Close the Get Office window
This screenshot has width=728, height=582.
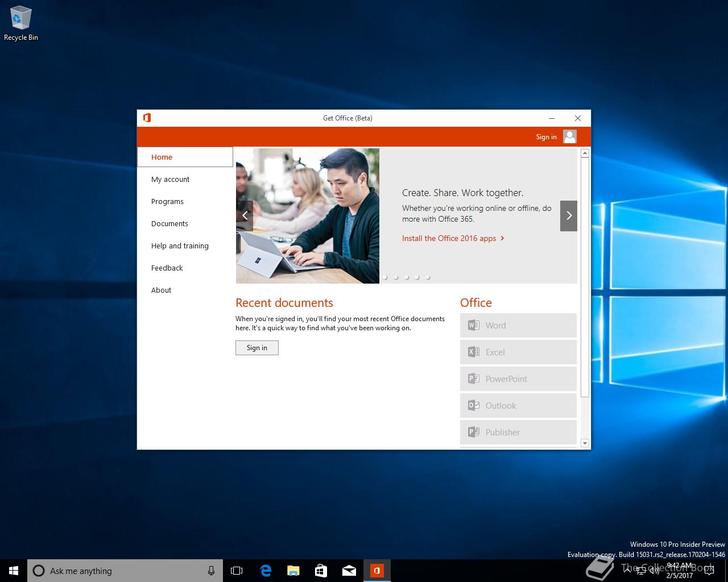pyautogui.click(x=578, y=118)
